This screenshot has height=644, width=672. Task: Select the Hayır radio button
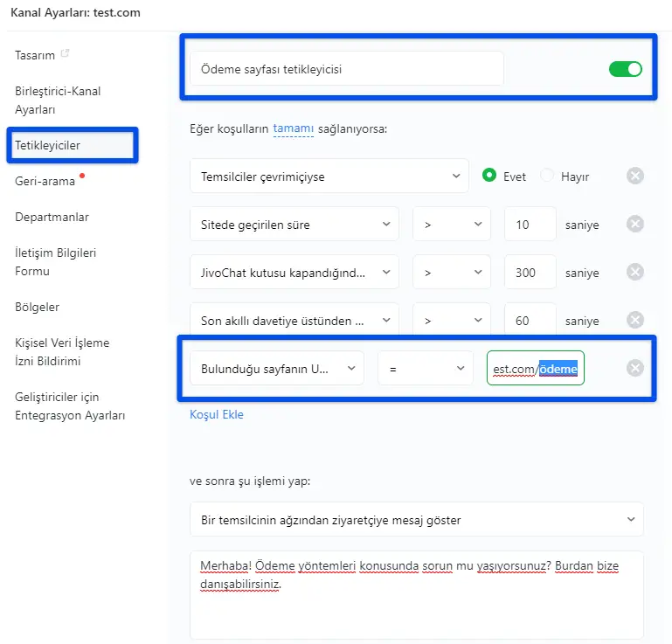(548, 176)
